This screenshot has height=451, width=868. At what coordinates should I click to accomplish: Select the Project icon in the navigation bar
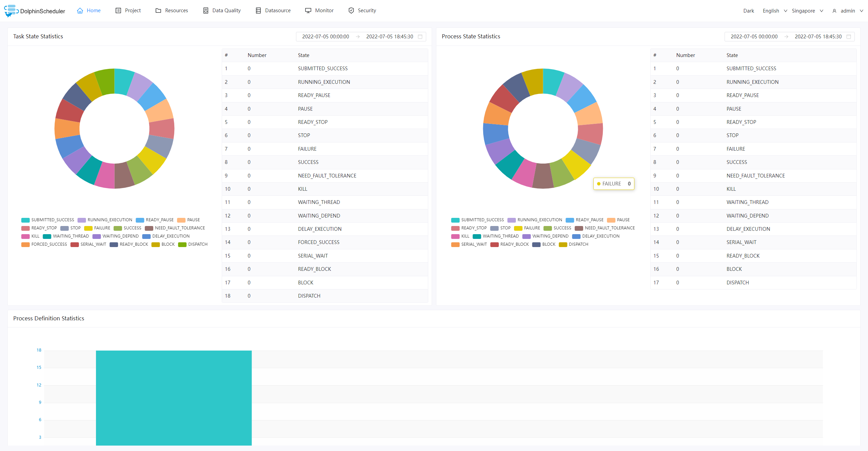pos(118,11)
